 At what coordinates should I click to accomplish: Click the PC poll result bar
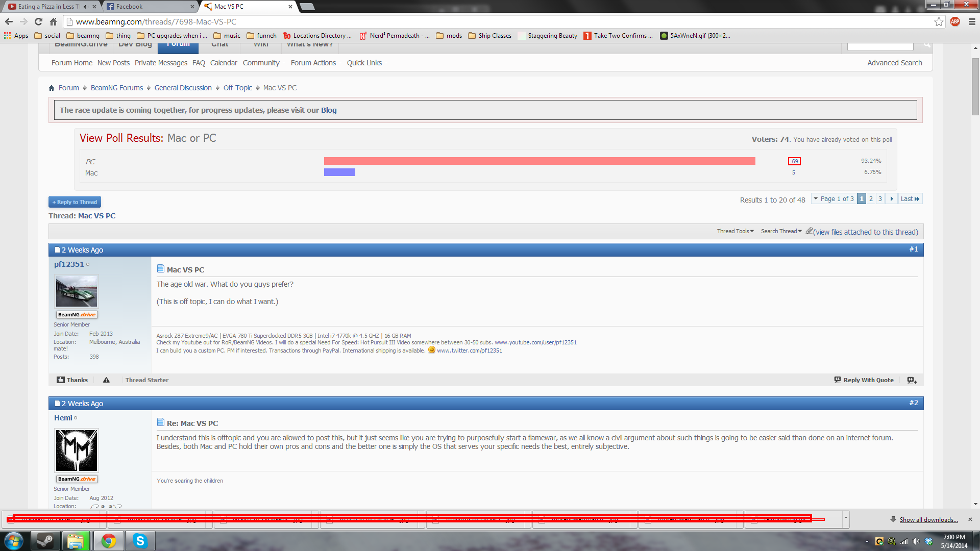[x=540, y=161]
